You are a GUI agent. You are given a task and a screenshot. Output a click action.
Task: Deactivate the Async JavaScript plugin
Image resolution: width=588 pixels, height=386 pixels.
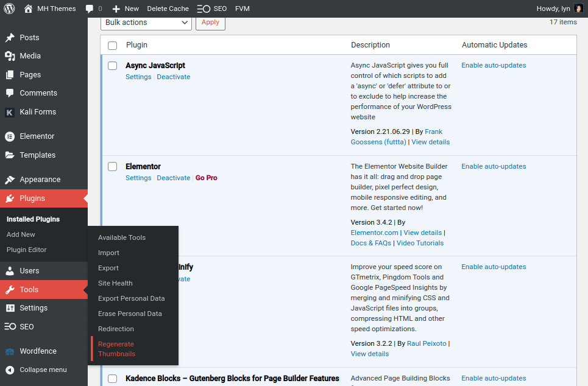[173, 77]
